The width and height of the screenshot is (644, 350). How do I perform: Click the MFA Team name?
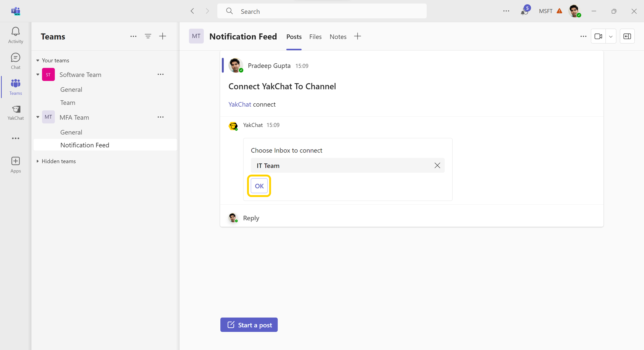pyautogui.click(x=74, y=117)
